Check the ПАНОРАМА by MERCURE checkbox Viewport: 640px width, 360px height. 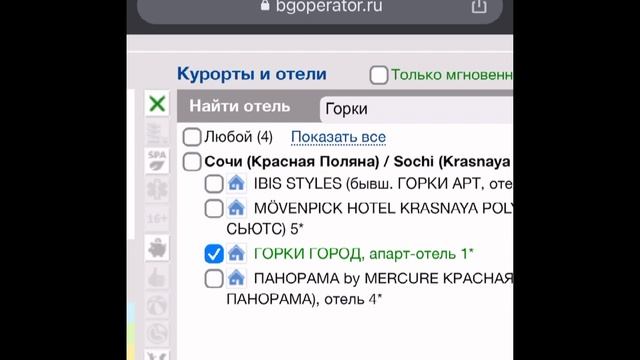214,279
